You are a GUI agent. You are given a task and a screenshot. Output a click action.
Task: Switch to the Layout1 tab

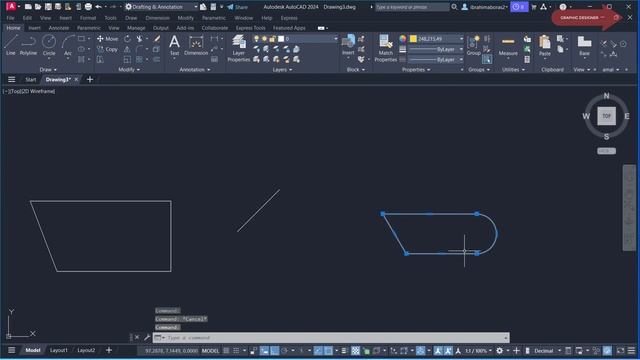(58, 350)
